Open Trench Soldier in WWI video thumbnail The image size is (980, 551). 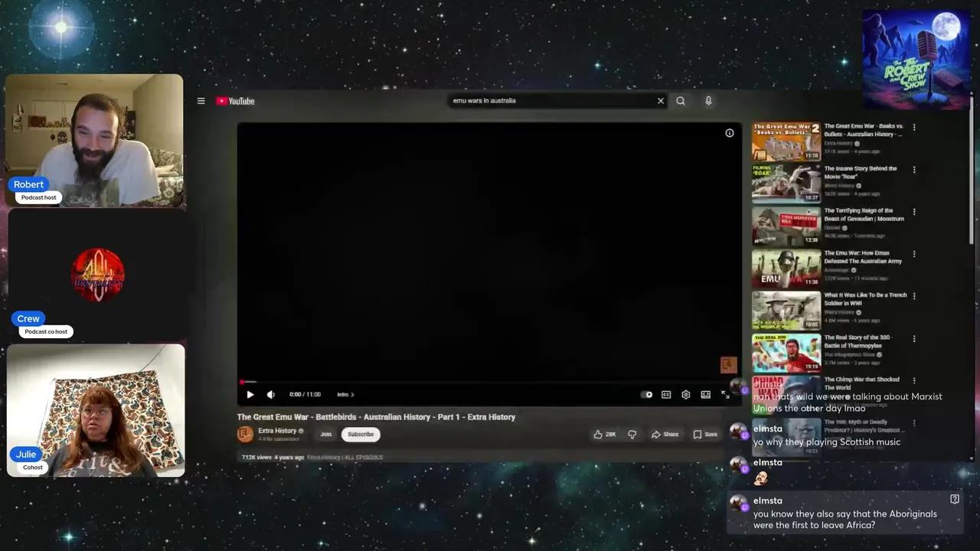786,311
